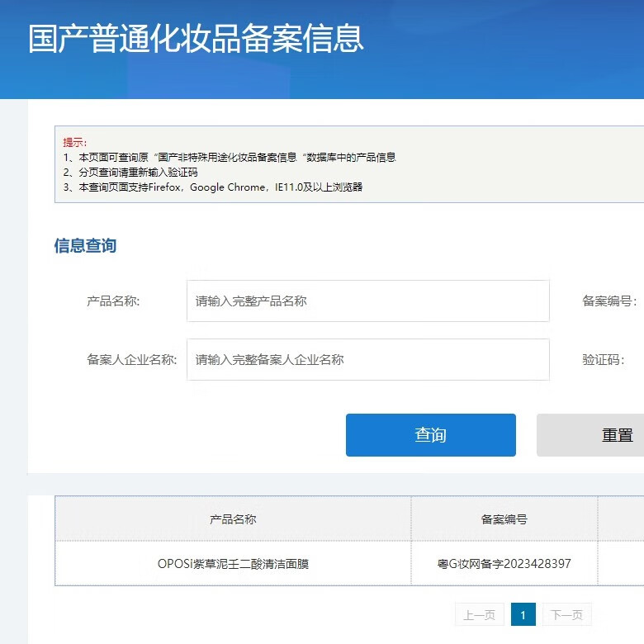Click the red 提示 label
Screen dimensions: 644x644
75,143
